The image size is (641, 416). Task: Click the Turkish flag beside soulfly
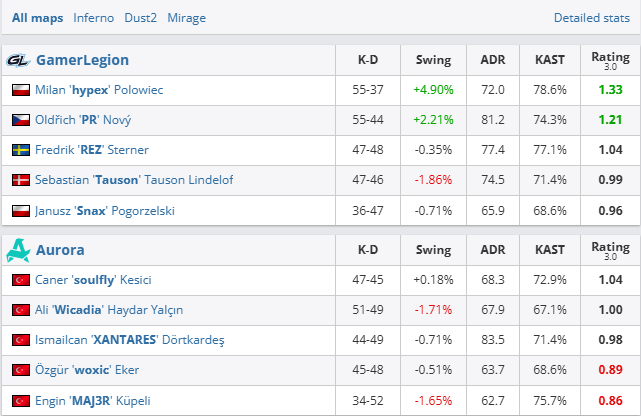[20, 280]
